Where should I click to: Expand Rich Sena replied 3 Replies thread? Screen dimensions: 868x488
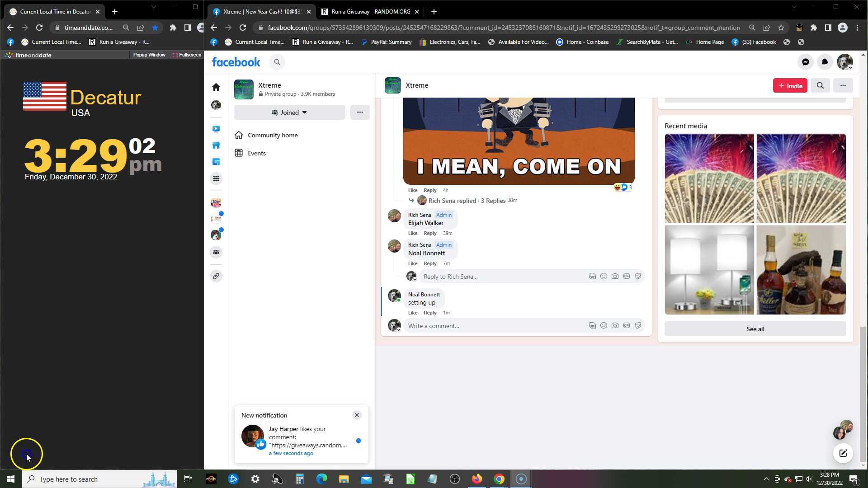pos(467,201)
